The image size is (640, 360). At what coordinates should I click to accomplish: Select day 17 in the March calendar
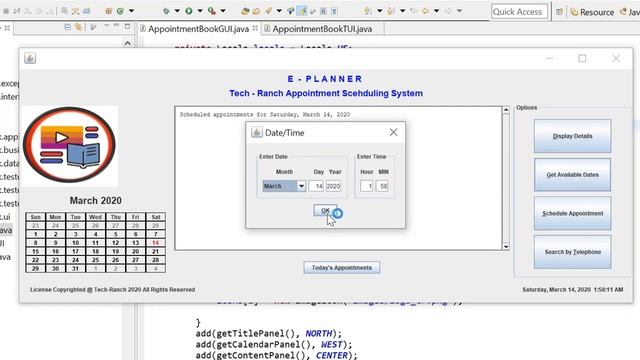[x=75, y=251]
